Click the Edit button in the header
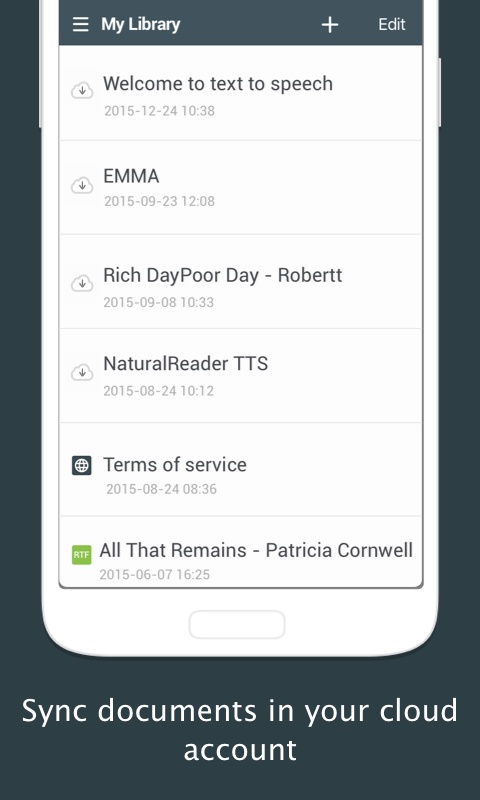 click(x=392, y=24)
